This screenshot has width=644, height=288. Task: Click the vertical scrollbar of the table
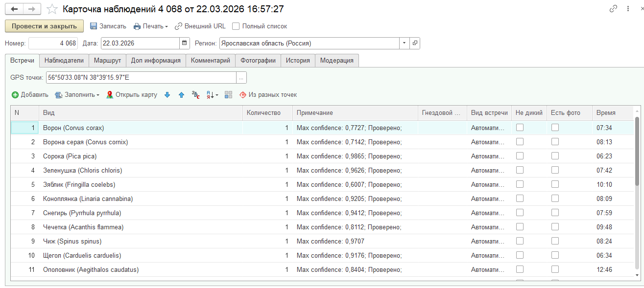[637, 152]
